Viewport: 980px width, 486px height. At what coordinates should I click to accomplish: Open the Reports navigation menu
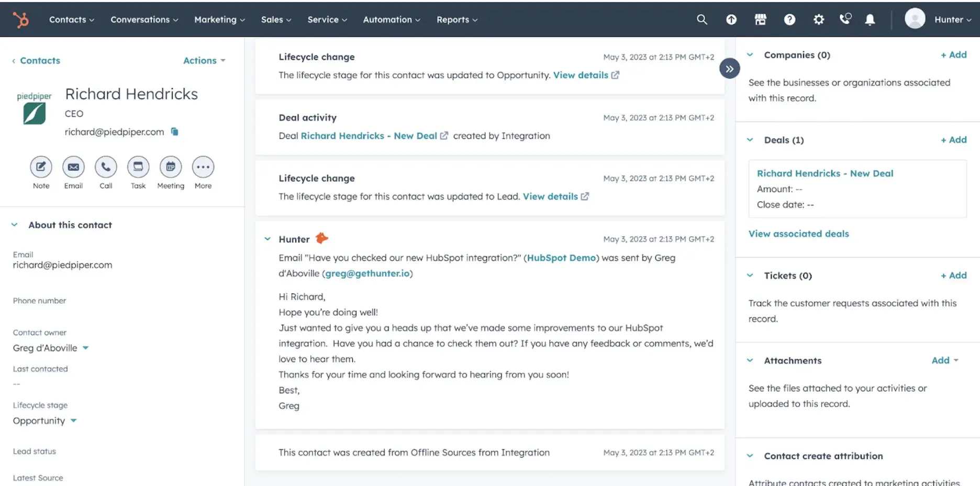click(x=456, y=19)
